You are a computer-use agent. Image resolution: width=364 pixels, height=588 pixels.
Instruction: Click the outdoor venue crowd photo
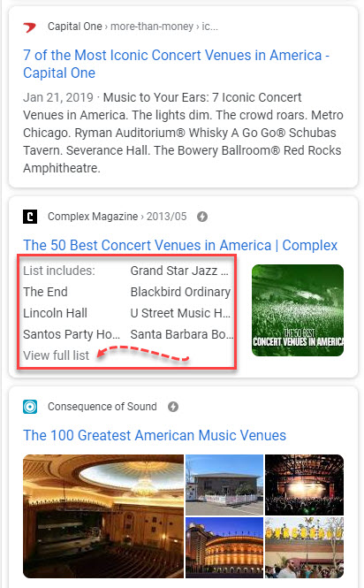tap(304, 547)
